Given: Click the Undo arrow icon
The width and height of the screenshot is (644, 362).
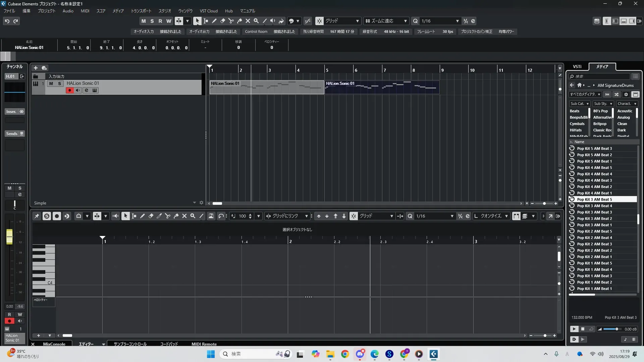Looking at the screenshot, I should 7,21.
